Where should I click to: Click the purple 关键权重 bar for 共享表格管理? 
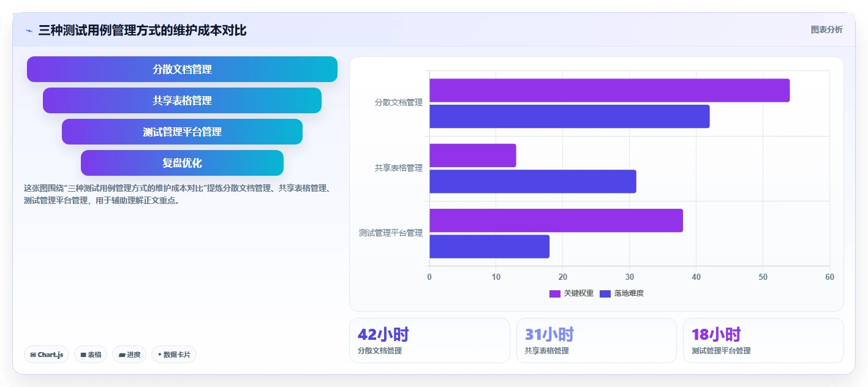(473, 156)
